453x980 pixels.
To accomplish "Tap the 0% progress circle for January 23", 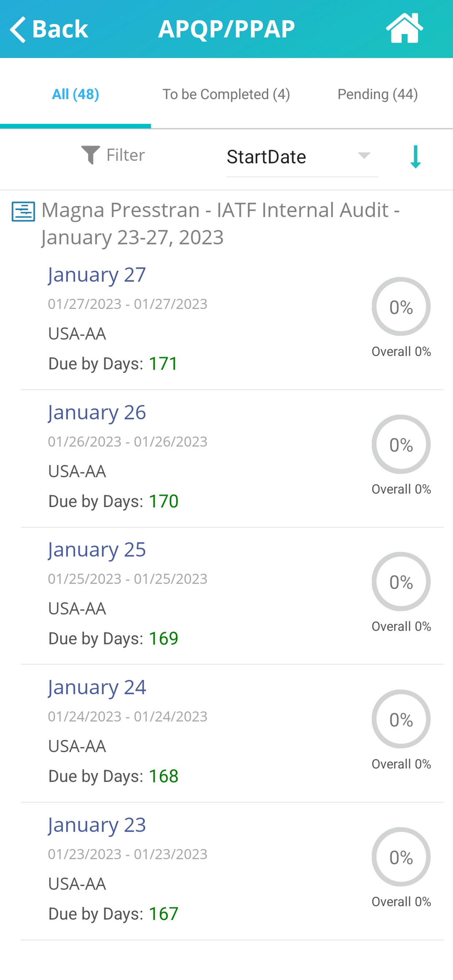I will click(x=401, y=857).
